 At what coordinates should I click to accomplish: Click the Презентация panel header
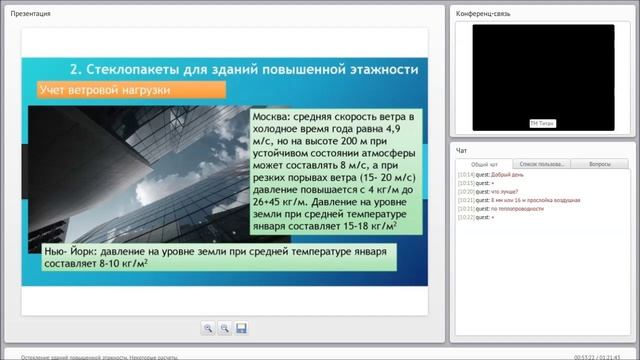[31, 13]
